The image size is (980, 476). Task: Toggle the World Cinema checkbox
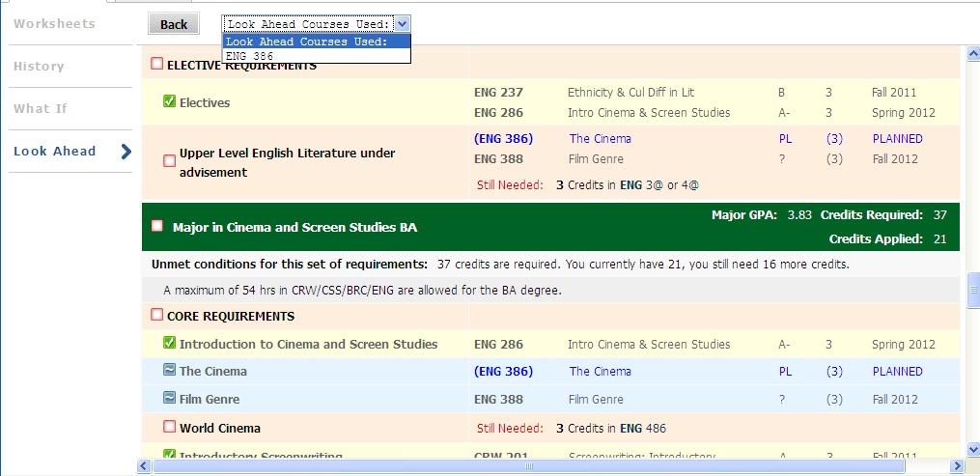[169, 427]
